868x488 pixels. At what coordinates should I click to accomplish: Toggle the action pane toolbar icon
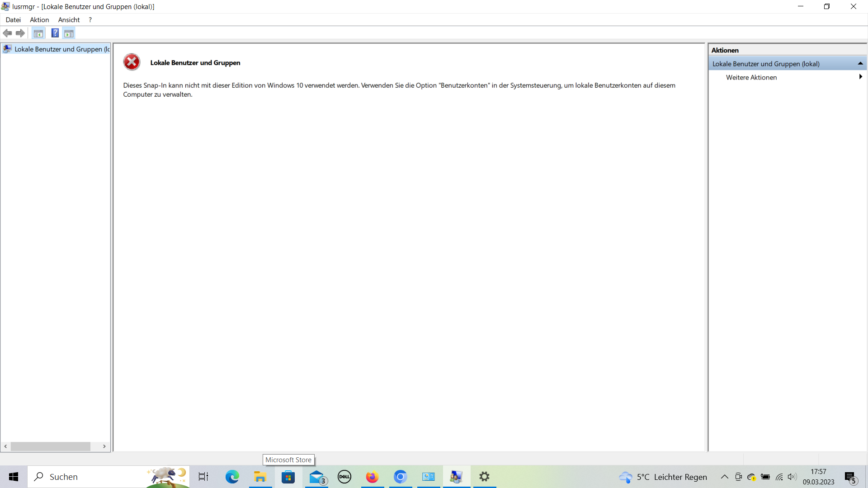[x=69, y=33]
